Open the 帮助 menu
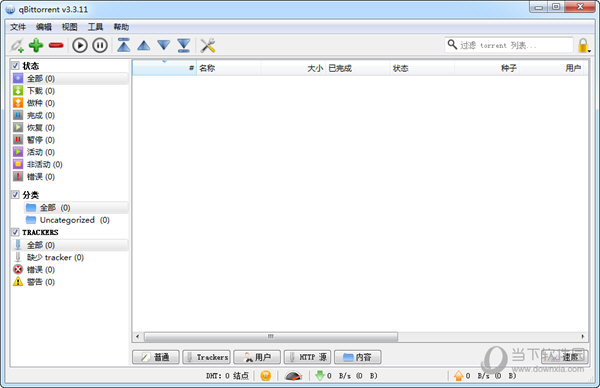Viewport: 600px width, 388px height. coord(121,27)
